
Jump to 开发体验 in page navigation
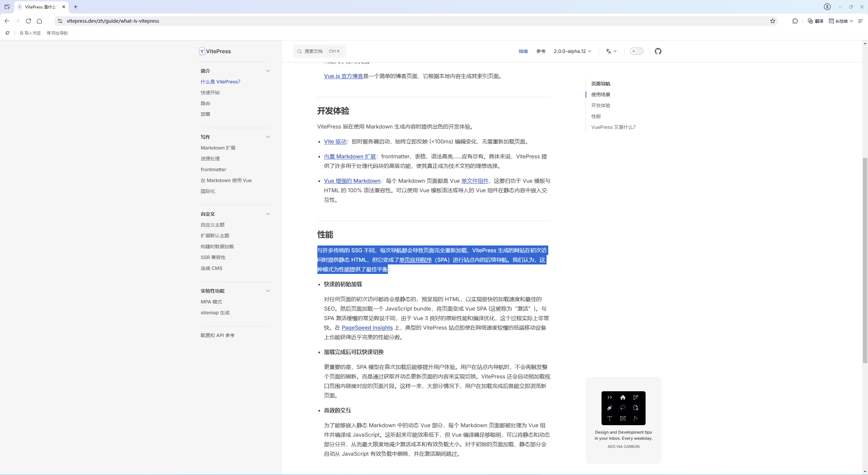click(601, 105)
